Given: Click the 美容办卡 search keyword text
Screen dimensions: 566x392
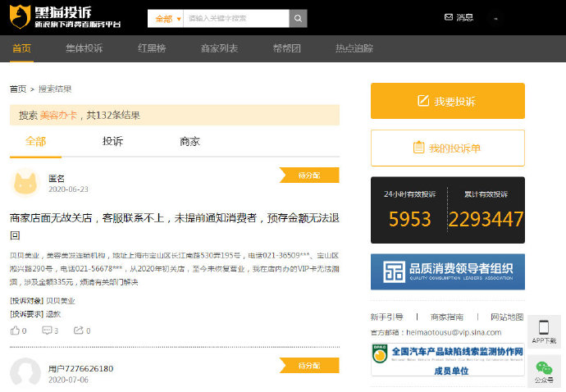Looking at the screenshot, I should tap(58, 115).
